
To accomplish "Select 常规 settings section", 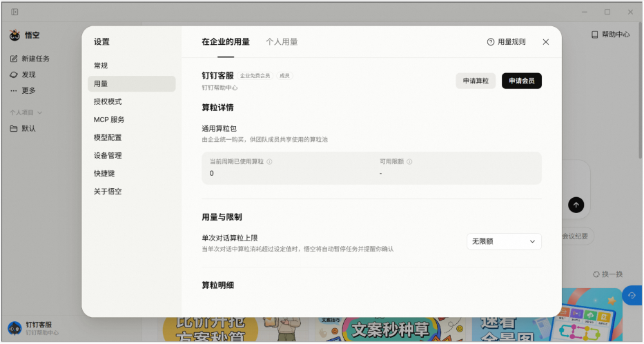I will click(131, 65).
